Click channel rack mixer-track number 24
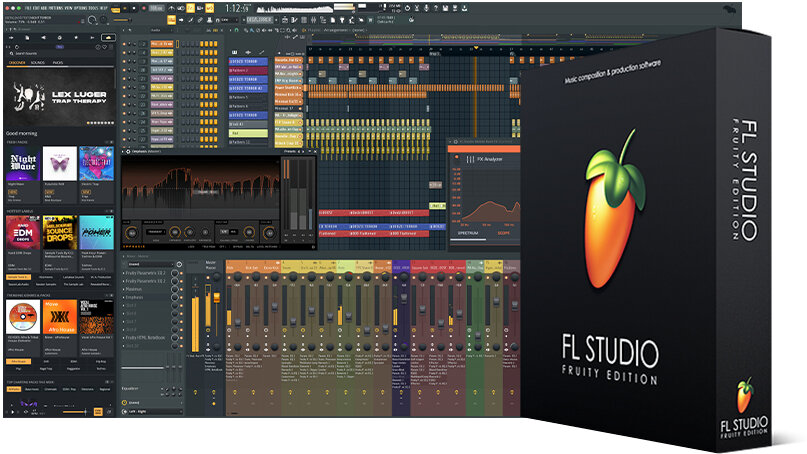 pos(143,122)
